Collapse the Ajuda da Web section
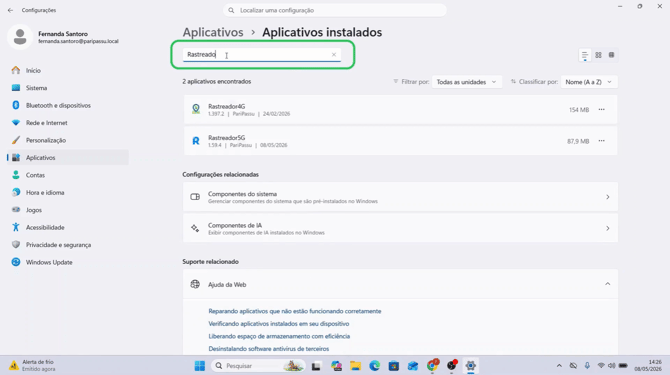 608,284
